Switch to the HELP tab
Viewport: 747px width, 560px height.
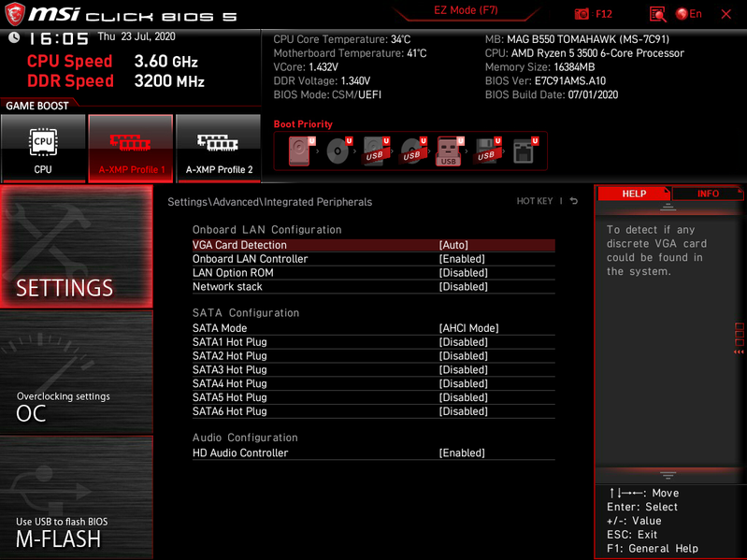tap(634, 194)
